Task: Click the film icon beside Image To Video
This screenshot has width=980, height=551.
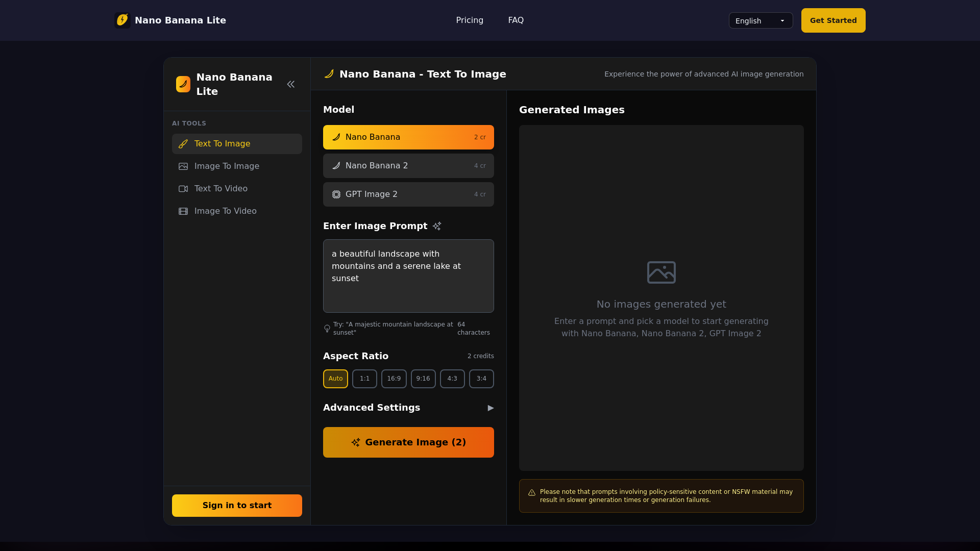Action: pos(183,211)
